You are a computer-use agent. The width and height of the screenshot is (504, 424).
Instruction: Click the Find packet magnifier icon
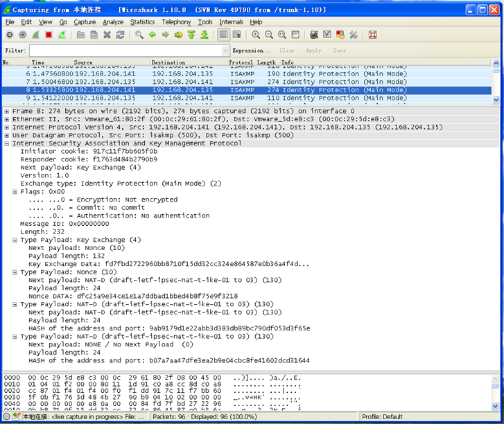[139, 35]
